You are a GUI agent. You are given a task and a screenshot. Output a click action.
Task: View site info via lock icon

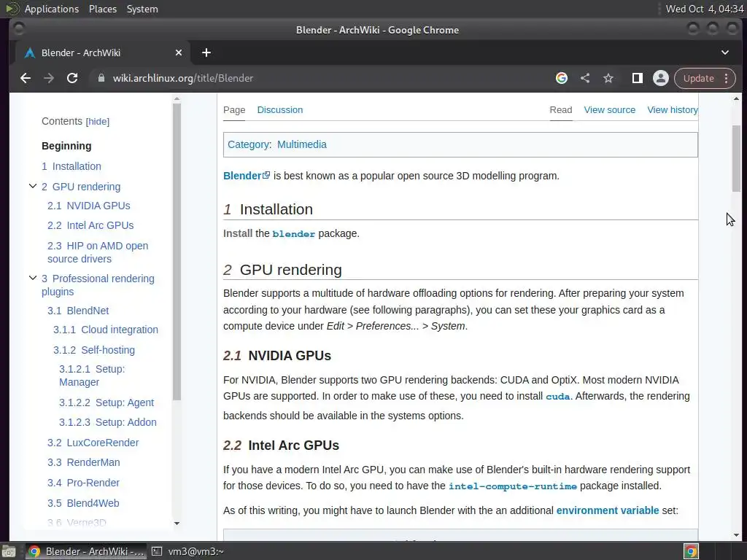[101, 78]
